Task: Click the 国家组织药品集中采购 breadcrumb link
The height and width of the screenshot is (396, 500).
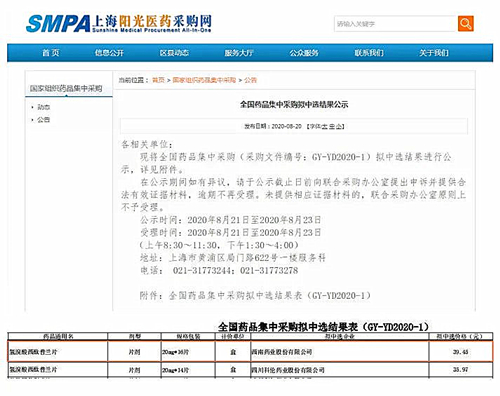Action: click(204, 80)
